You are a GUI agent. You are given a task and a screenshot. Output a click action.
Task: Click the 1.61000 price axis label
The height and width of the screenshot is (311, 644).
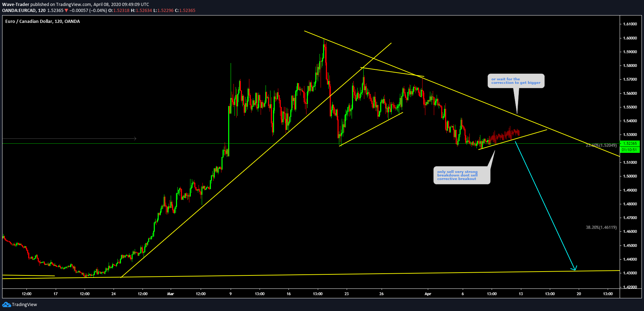(630, 24)
